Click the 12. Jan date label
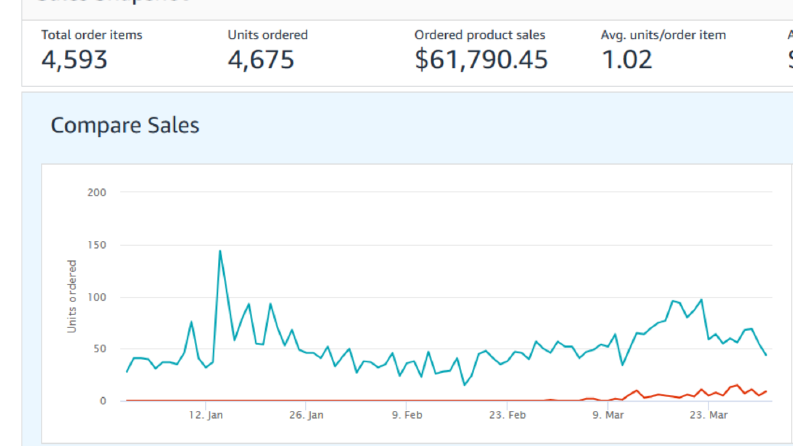The width and height of the screenshot is (793, 446). click(206, 415)
